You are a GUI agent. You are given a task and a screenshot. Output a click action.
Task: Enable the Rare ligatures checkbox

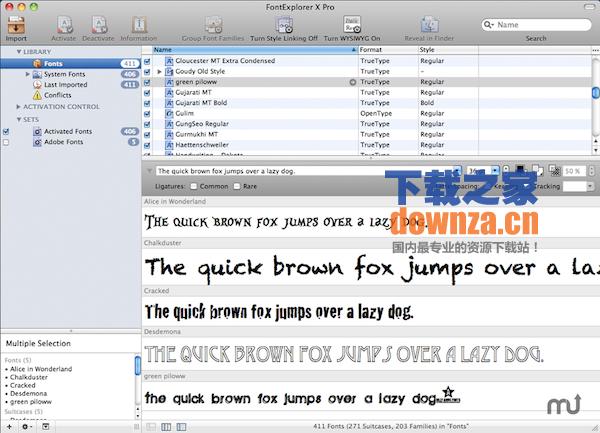tap(237, 186)
